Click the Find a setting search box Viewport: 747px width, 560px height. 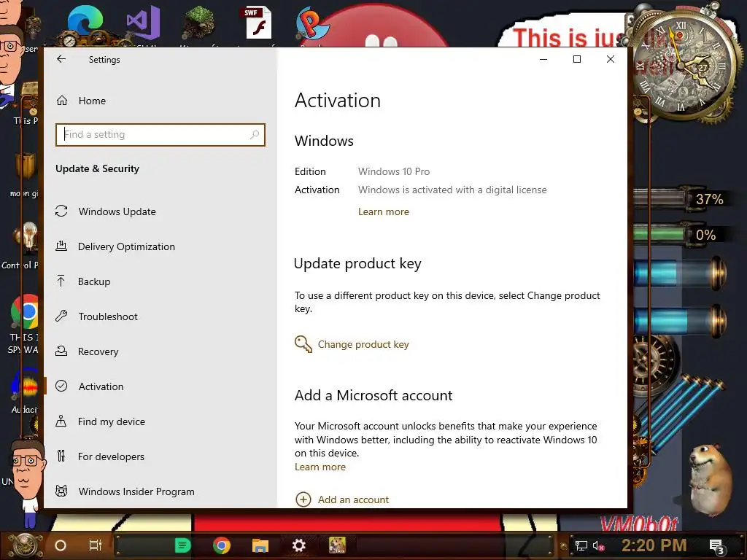click(160, 135)
